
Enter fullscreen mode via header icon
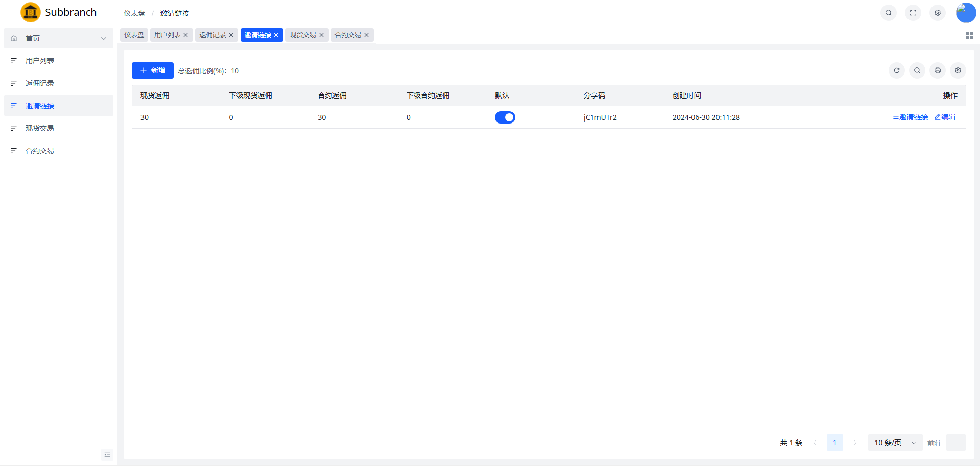[x=913, y=13]
